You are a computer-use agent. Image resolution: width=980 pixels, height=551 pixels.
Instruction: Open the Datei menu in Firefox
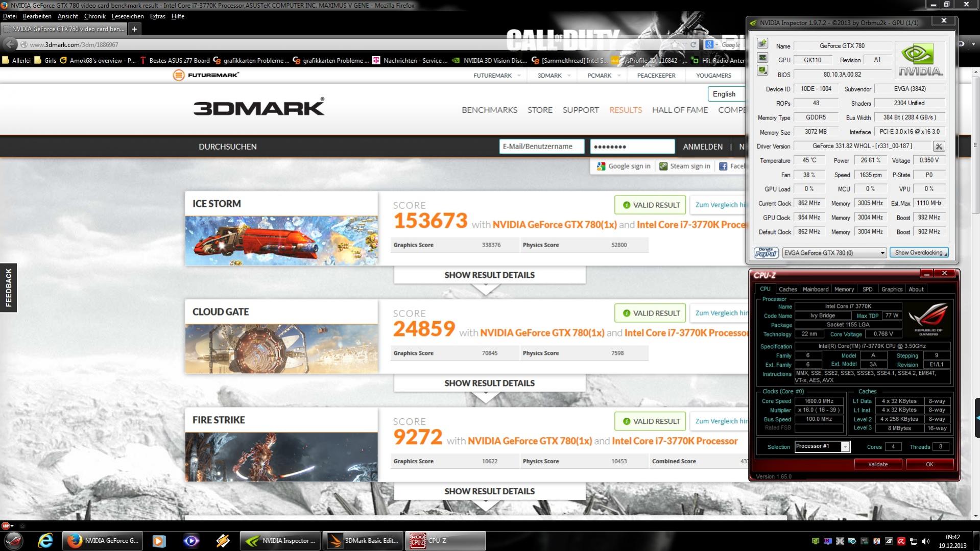[x=10, y=16]
